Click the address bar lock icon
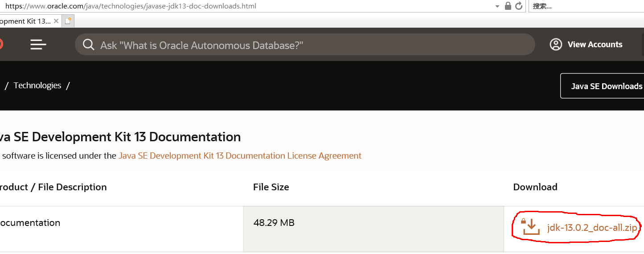This screenshot has width=644, height=254. pyautogui.click(x=508, y=6)
